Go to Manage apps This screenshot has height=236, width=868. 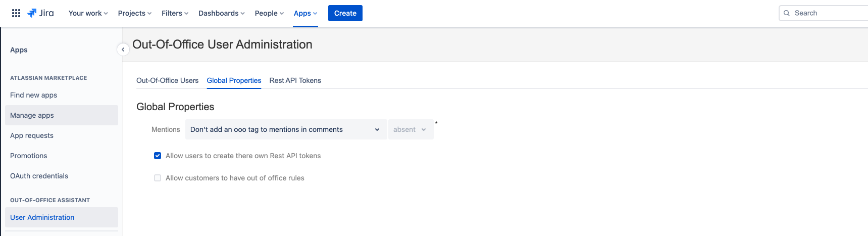coord(62,115)
